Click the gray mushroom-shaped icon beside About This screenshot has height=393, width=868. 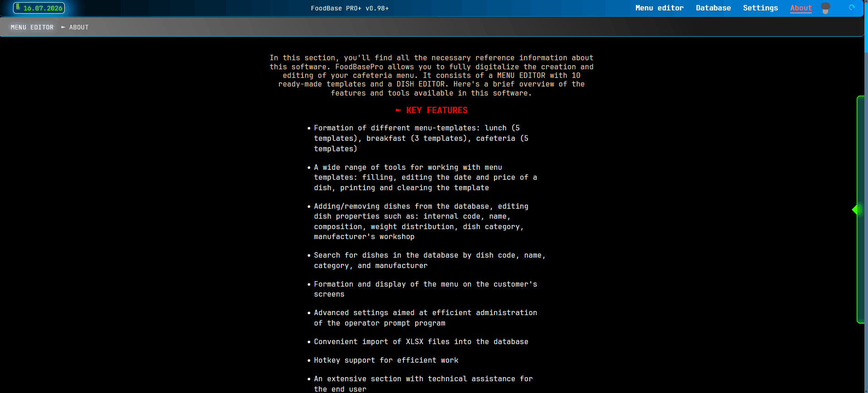825,8
